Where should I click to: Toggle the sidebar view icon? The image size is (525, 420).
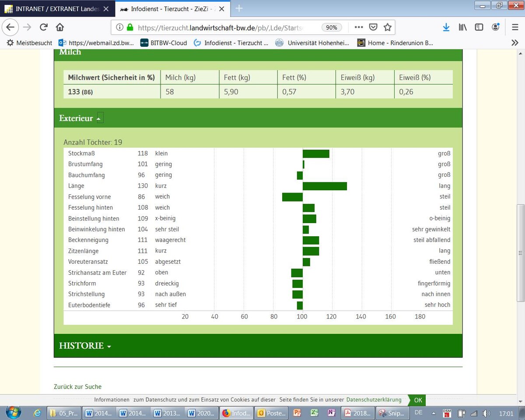[x=479, y=27]
